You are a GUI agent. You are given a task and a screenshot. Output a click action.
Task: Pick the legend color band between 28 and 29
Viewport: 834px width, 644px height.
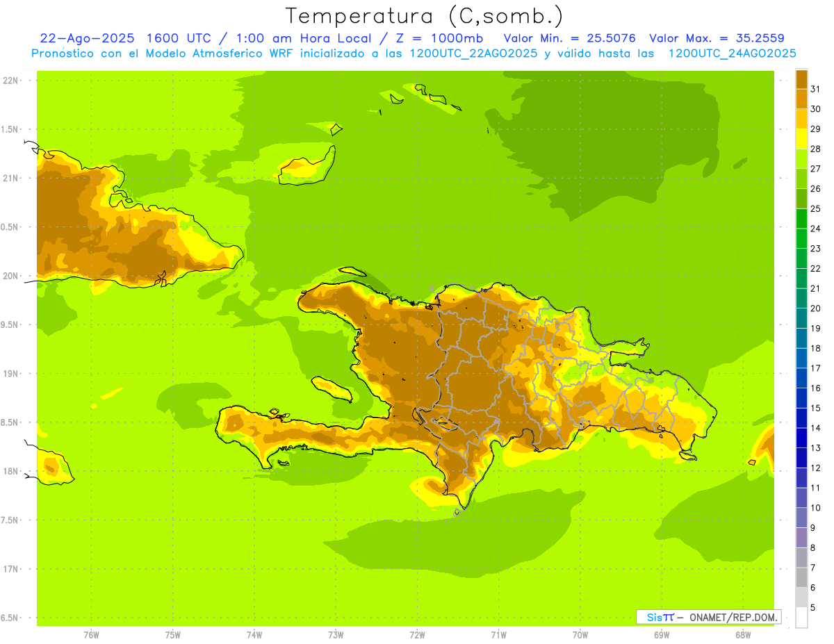coord(801,139)
